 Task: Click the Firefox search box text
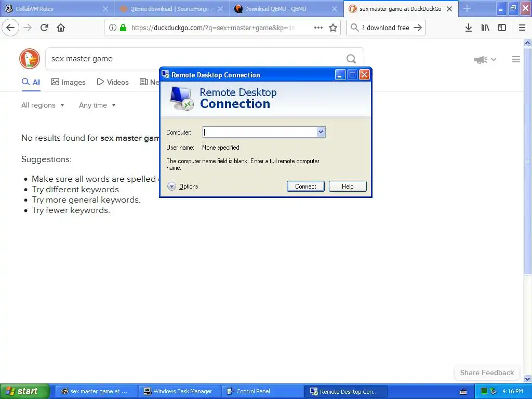385,28
